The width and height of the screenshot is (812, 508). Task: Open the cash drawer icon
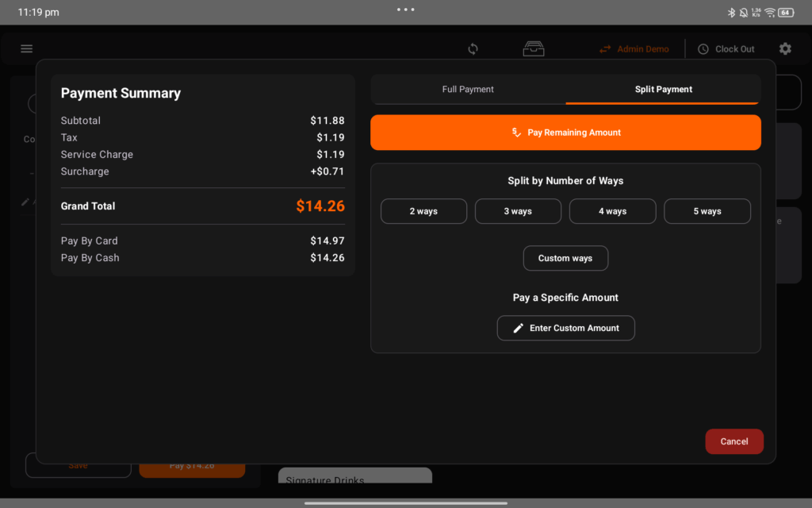pos(534,49)
